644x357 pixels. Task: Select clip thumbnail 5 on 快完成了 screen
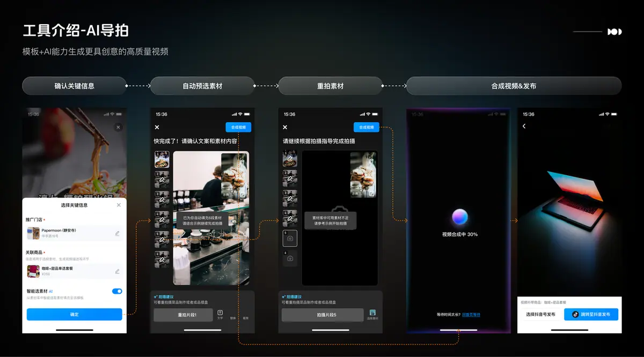click(x=162, y=239)
